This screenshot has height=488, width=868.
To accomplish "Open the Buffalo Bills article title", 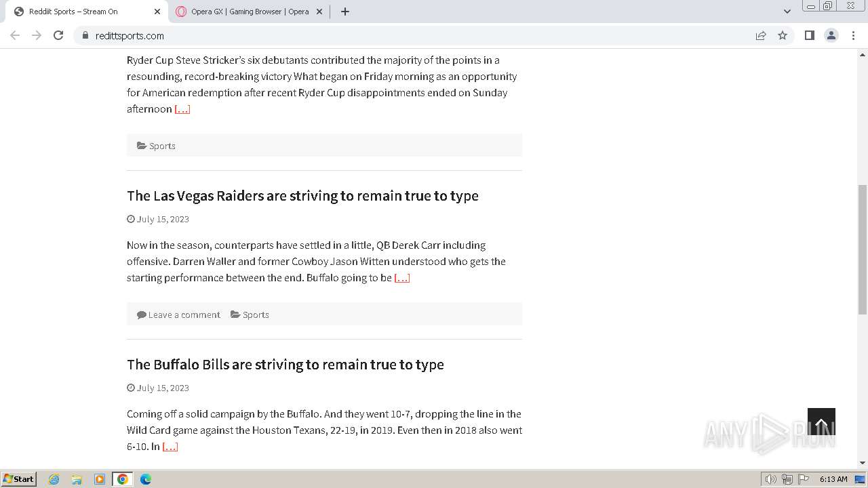I will (285, 364).
